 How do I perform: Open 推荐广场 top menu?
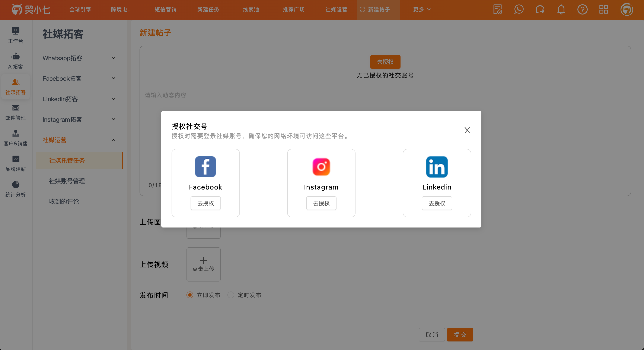click(x=293, y=10)
